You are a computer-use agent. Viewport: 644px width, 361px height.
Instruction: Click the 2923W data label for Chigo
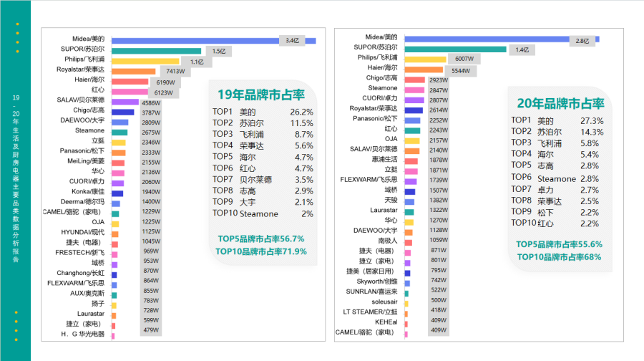(439, 80)
